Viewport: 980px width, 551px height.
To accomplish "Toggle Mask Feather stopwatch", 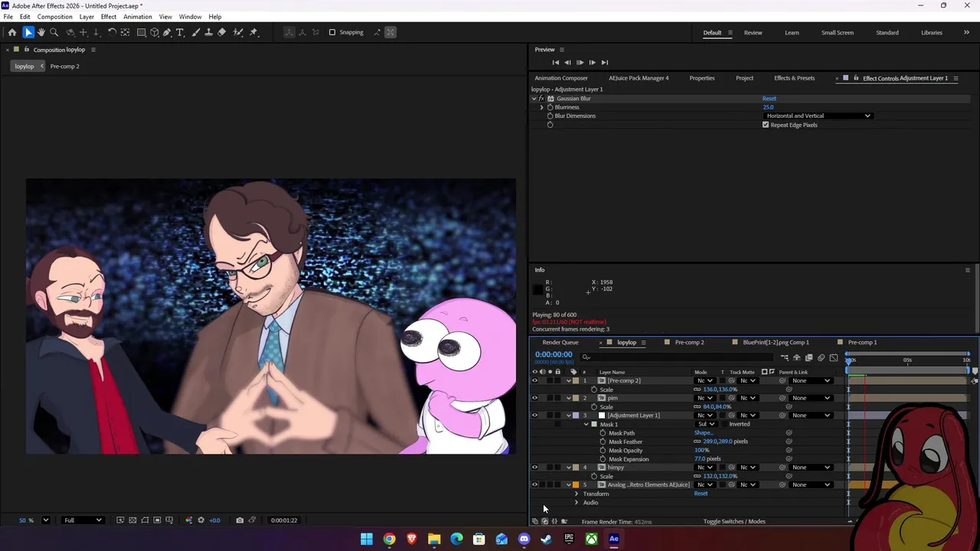I will (x=603, y=442).
